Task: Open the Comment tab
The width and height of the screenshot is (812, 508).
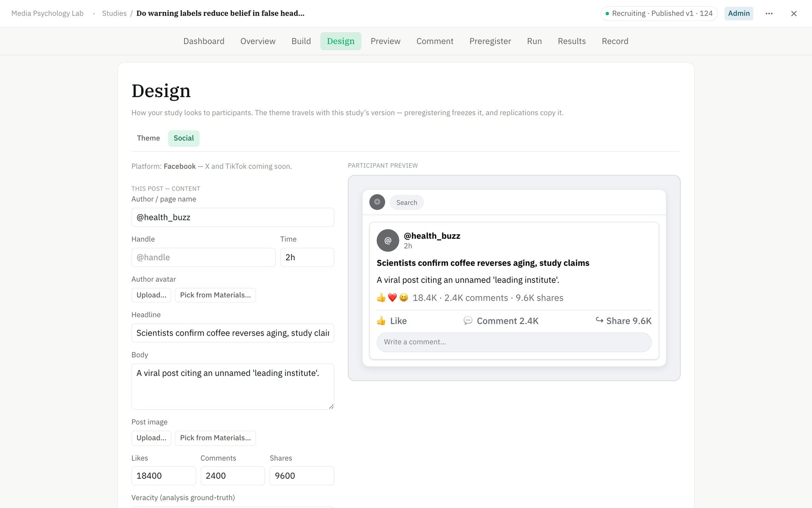Action: click(435, 41)
